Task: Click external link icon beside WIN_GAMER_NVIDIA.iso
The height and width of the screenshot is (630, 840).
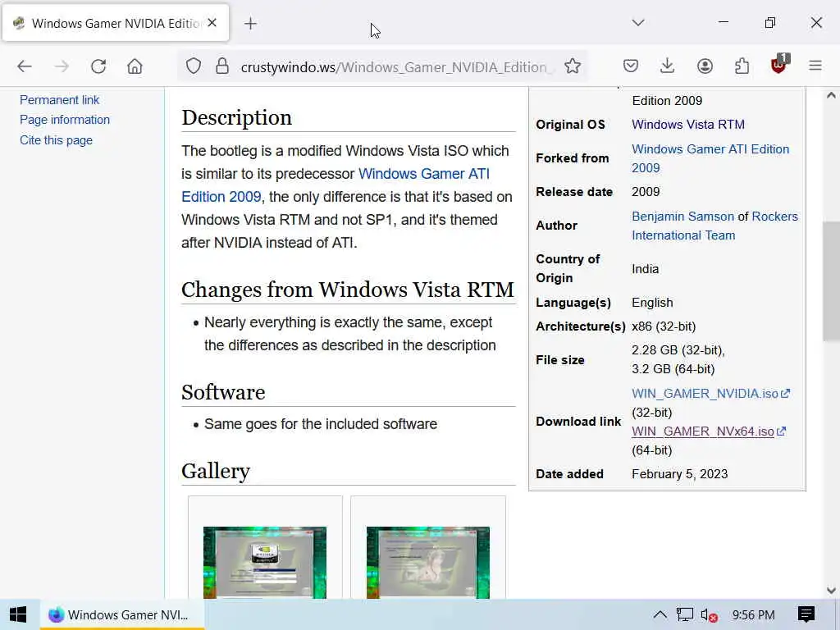Action: pos(785,393)
